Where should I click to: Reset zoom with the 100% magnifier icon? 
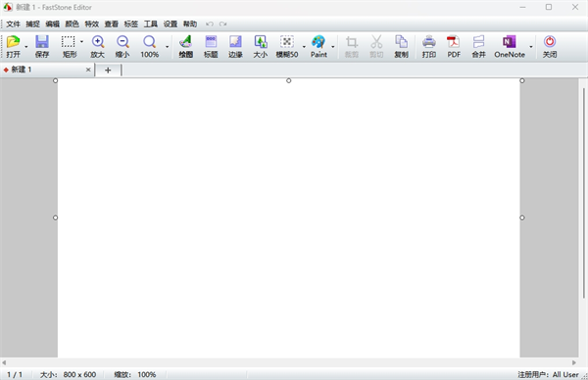tap(149, 46)
